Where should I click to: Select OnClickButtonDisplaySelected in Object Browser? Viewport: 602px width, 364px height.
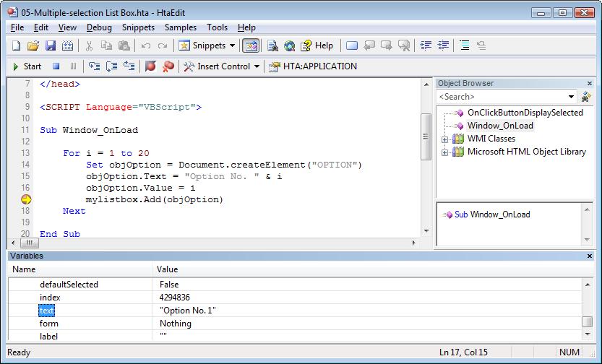pos(525,113)
